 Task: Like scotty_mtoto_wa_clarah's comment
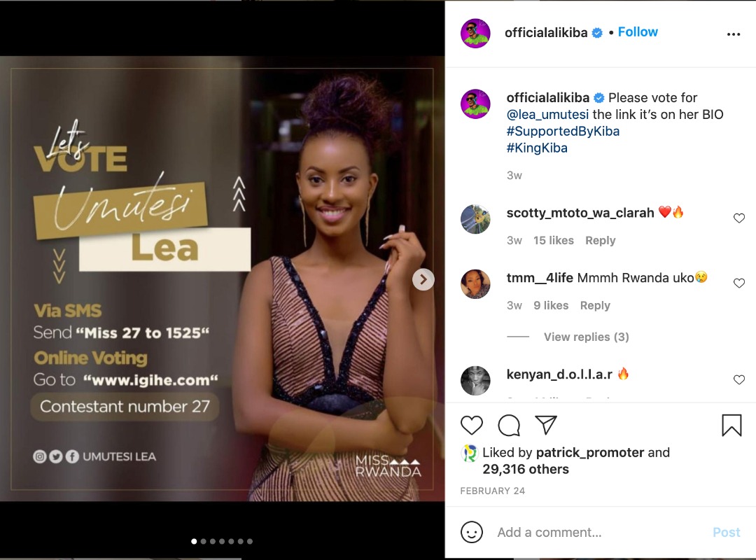point(739,218)
